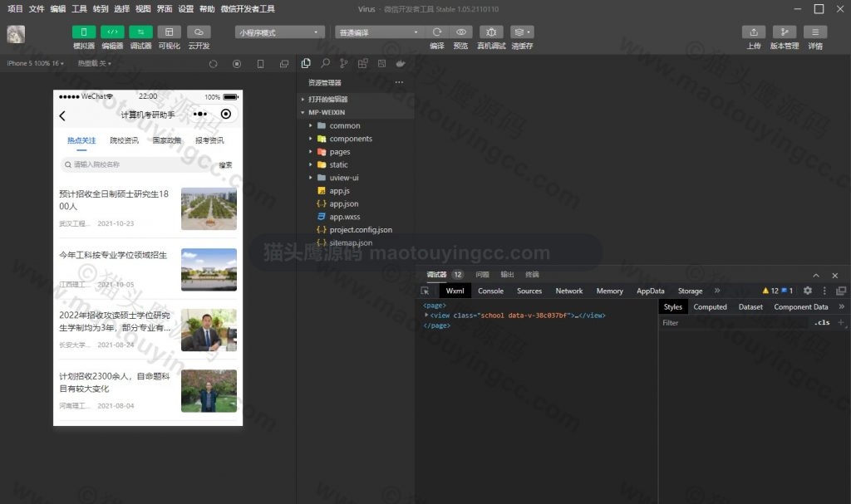Image resolution: width=851 pixels, height=504 pixels.
Task: Select the explorer files icon
Action: (x=306, y=63)
